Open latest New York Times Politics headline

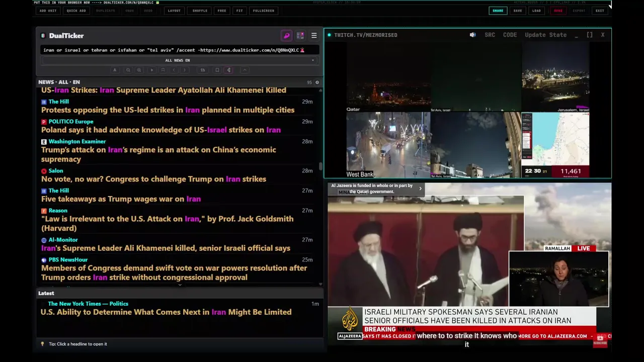coord(166,312)
